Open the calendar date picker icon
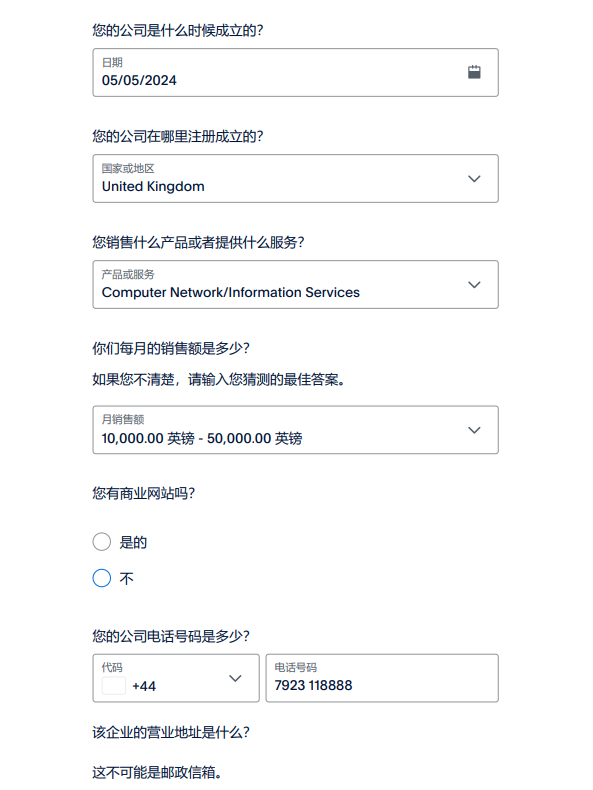Viewport: 593px width, 790px height. point(474,72)
